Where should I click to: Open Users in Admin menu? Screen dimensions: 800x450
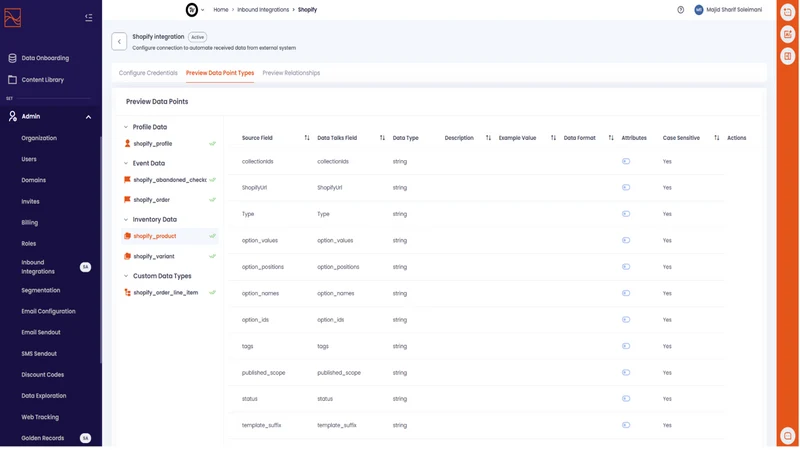tap(29, 159)
